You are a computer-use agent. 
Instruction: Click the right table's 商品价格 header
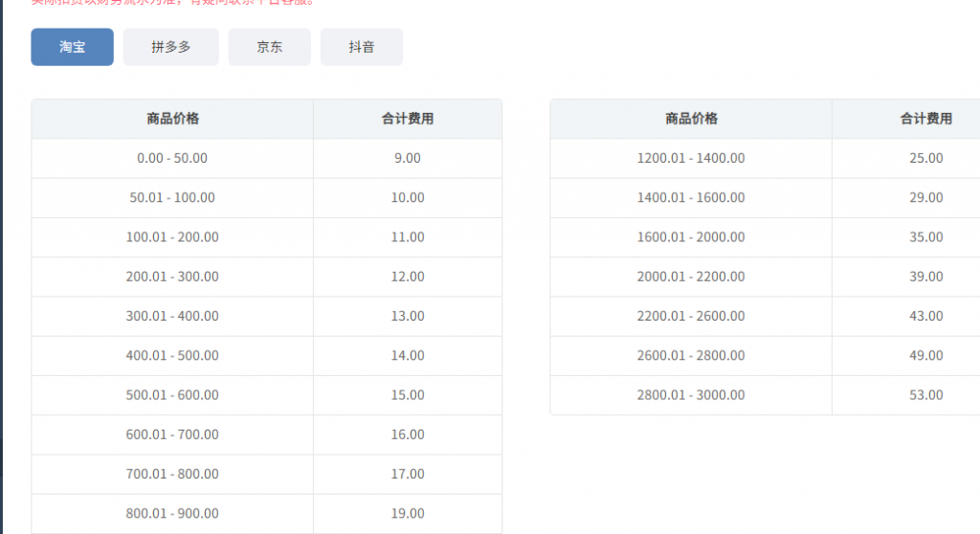691,119
